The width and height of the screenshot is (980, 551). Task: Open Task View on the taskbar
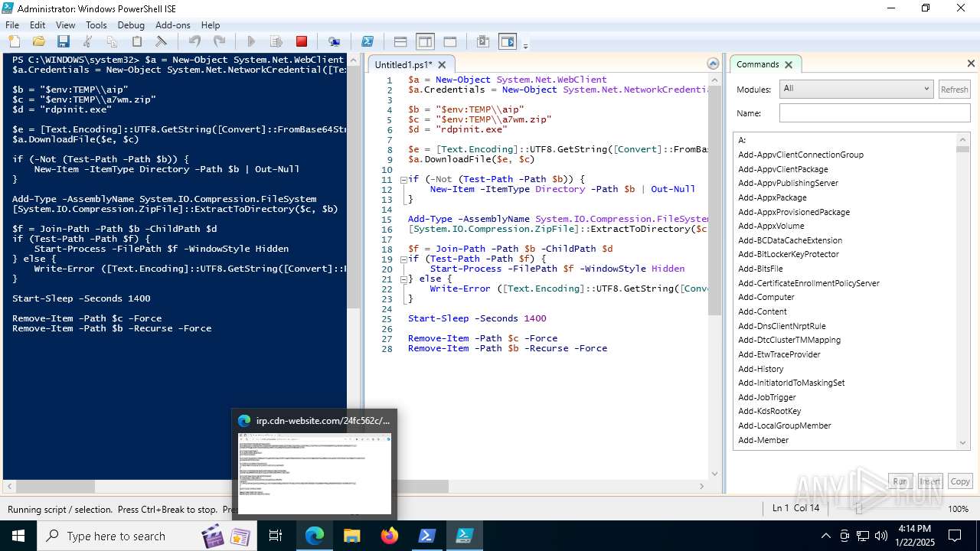click(276, 536)
